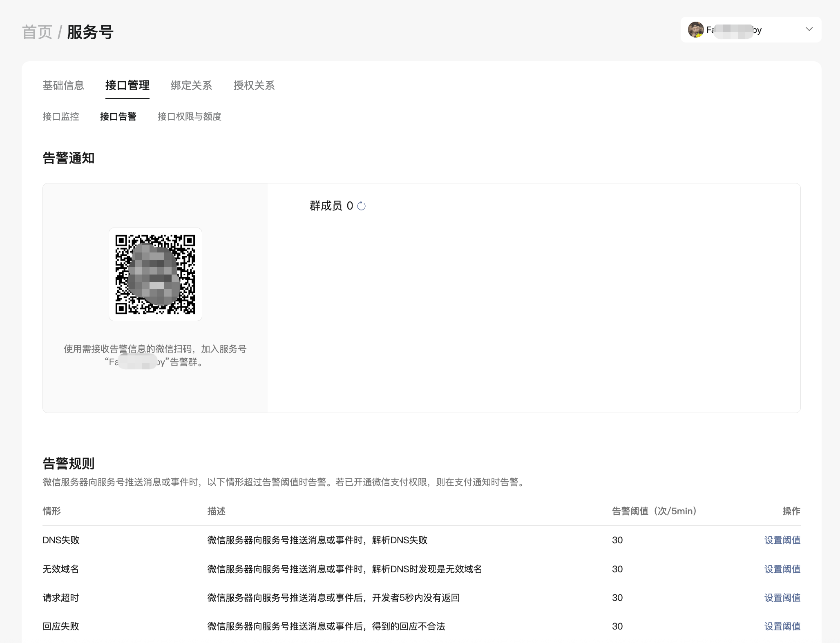The image size is (840, 643).
Task: Open the 授权关系 tab
Action: (254, 85)
